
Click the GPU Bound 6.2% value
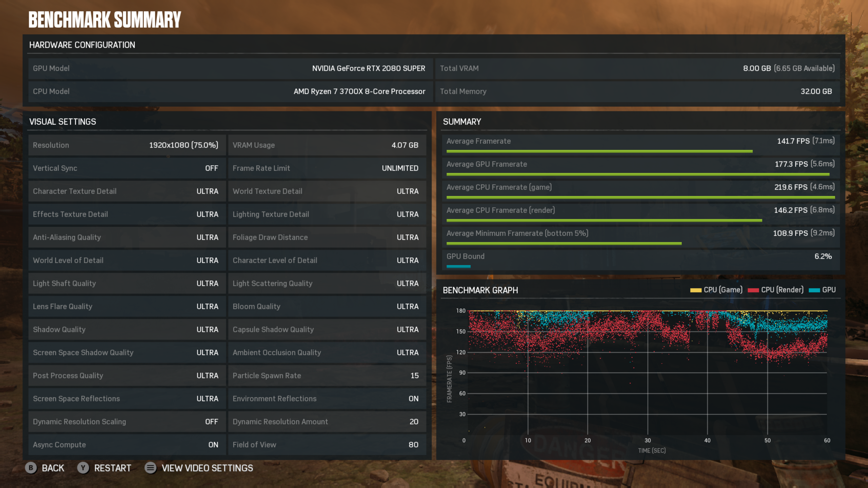[x=823, y=256]
